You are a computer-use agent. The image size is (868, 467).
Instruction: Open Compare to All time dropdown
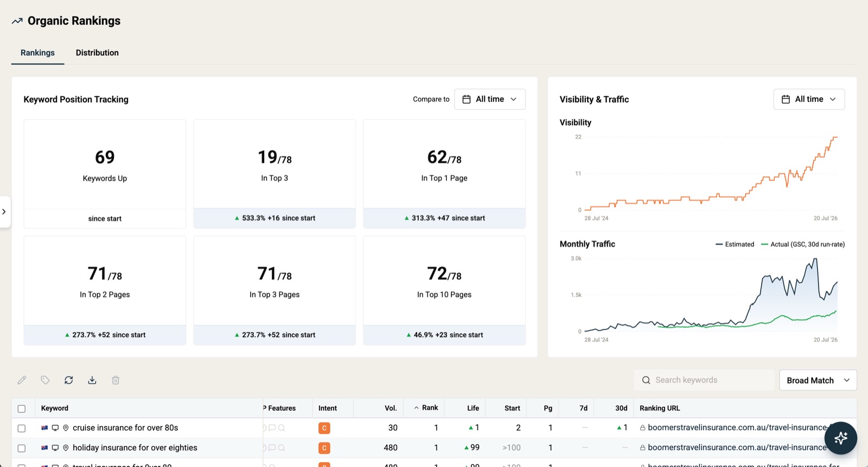[x=490, y=99]
